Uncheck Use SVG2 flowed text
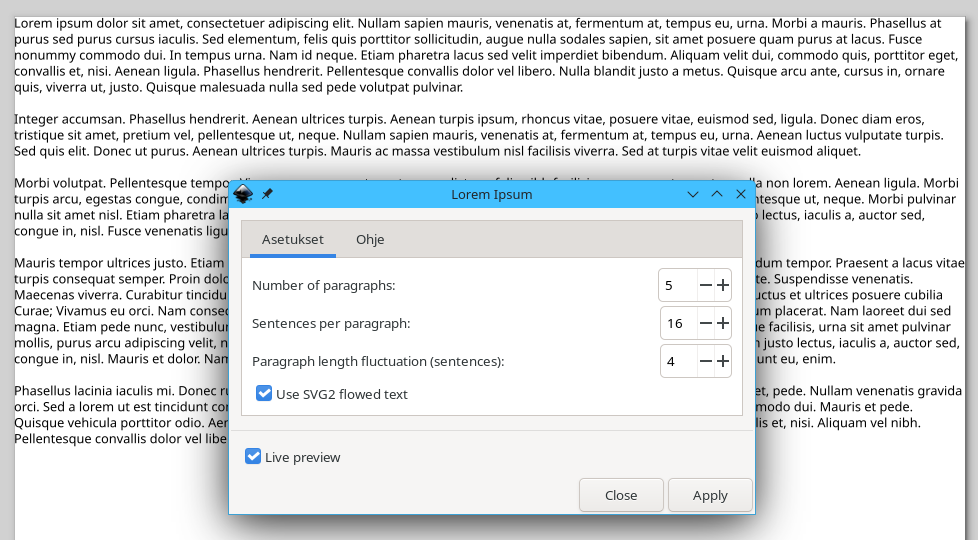 point(264,393)
